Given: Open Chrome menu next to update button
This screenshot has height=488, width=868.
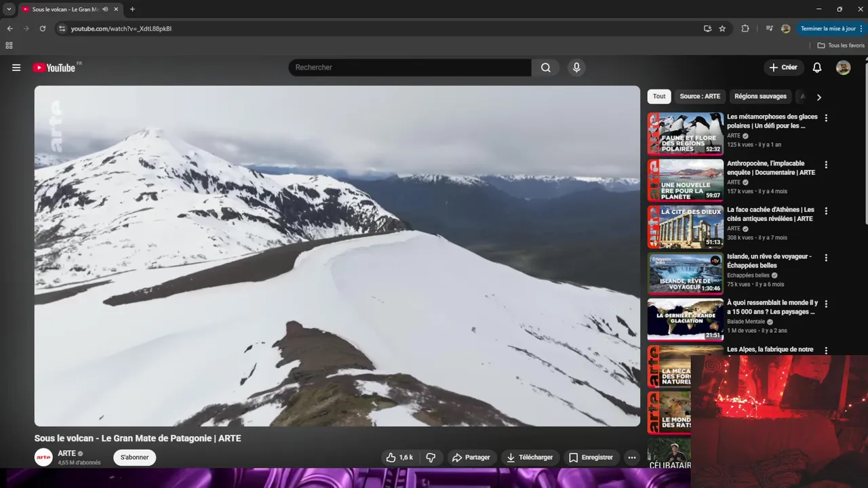Looking at the screenshot, I should tap(861, 28).
